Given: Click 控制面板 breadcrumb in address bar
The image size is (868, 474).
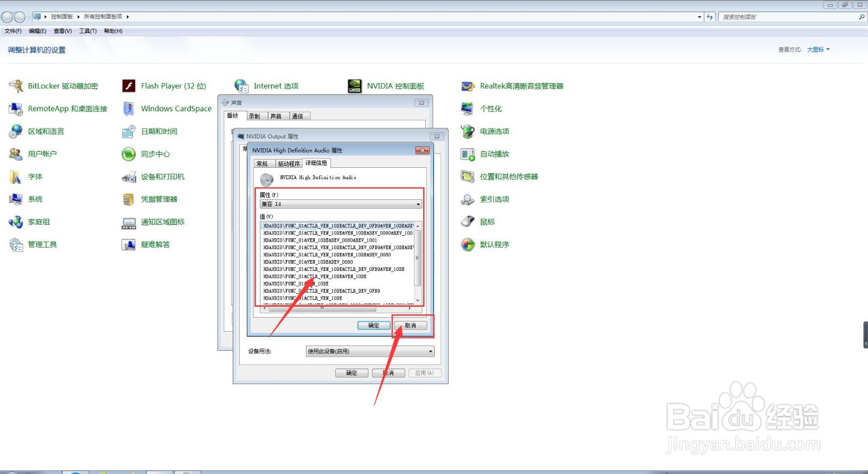Looking at the screenshot, I should tap(62, 17).
